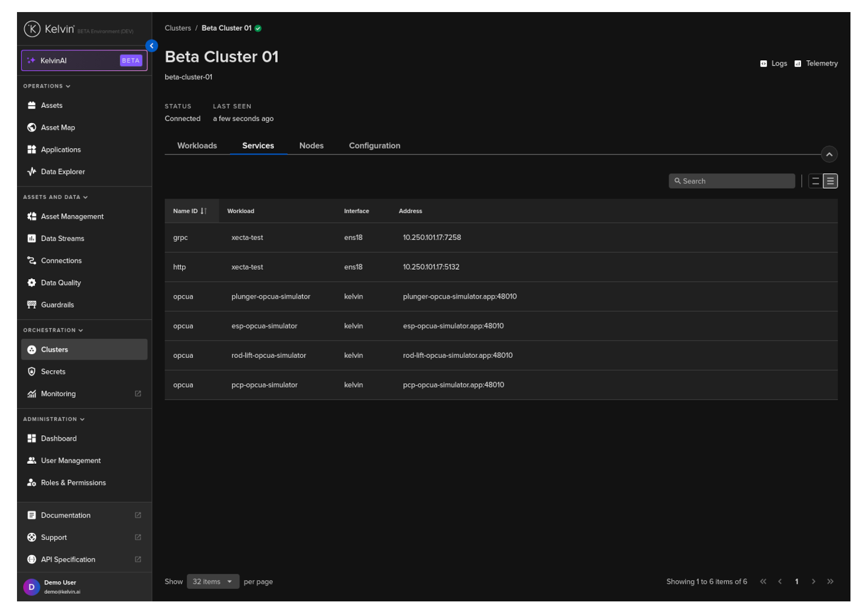Click the Monitoring chart icon
Image resolution: width=868 pixels, height=614 pixels.
point(32,394)
